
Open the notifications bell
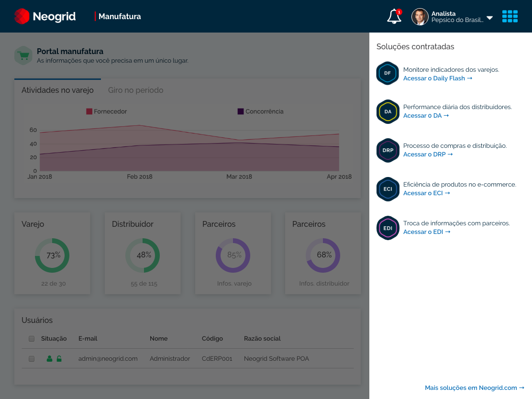[x=394, y=16]
